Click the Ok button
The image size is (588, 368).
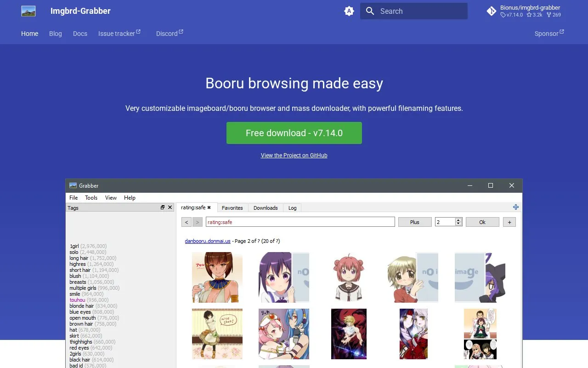pos(482,222)
